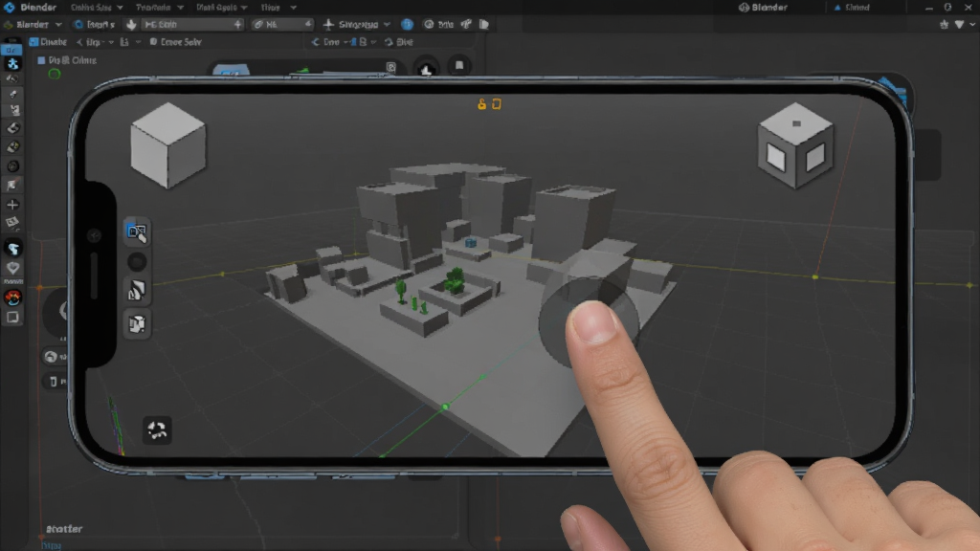The height and width of the screenshot is (551, 980).
Task: Tap the rotate-view button in the phone's lower-left corner
Action: click(x=156, y=430)
